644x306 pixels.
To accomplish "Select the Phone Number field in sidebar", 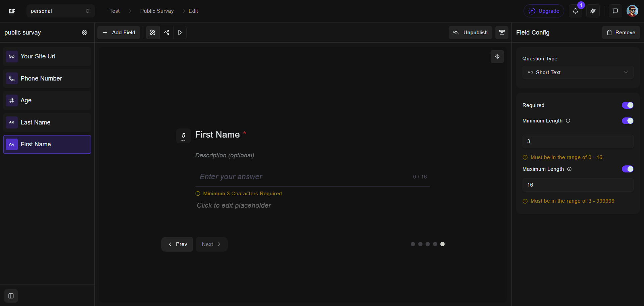I will (x=47, y=79).
